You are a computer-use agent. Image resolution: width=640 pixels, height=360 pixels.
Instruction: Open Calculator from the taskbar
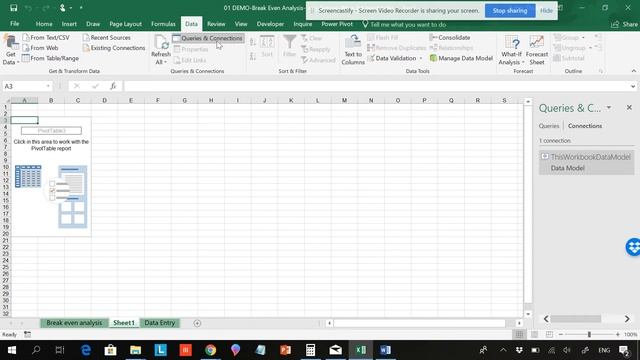pos(310,350)
